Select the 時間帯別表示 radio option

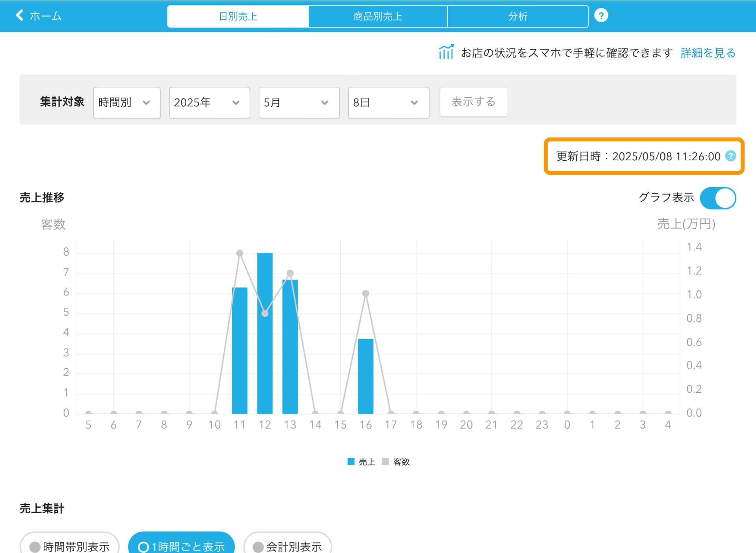(x=70, y=546)
